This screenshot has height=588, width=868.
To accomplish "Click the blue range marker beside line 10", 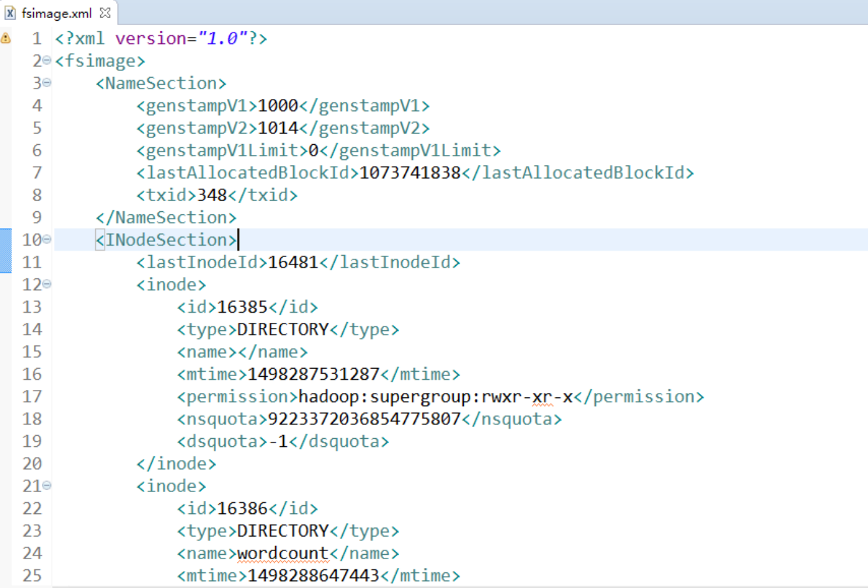I will click(x=6, y=251).
